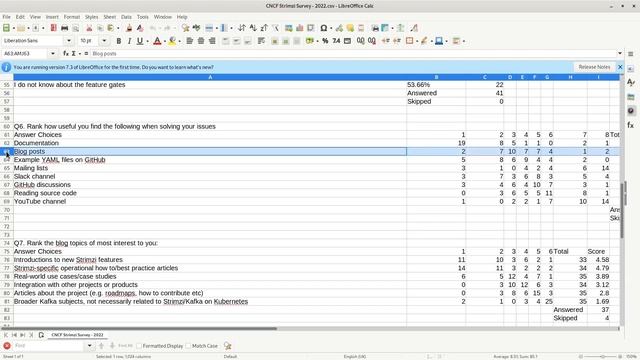
Task: Click the Background Color highlighter icon
Action: (172, 41)
